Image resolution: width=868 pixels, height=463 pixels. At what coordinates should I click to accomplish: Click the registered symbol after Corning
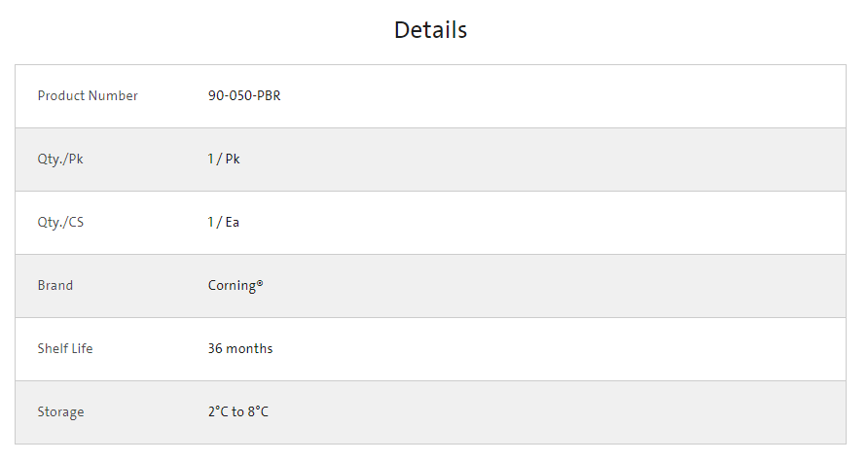(260, 282)
